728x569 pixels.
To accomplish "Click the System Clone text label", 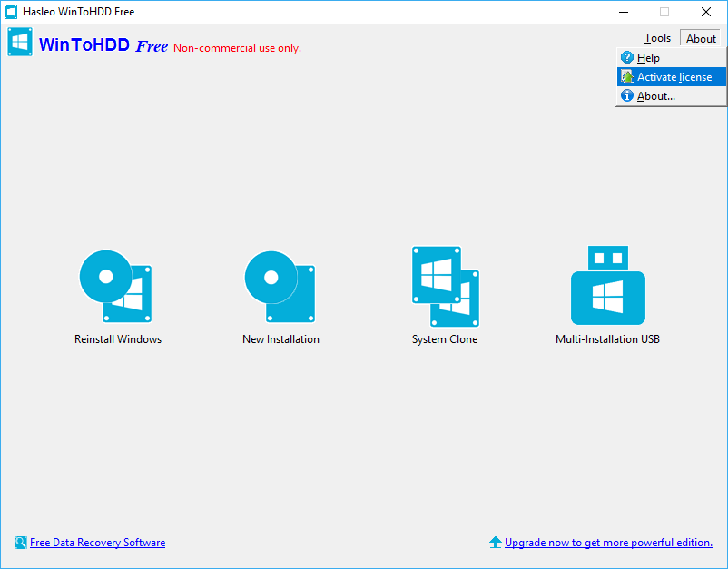I will click(445, 339).
